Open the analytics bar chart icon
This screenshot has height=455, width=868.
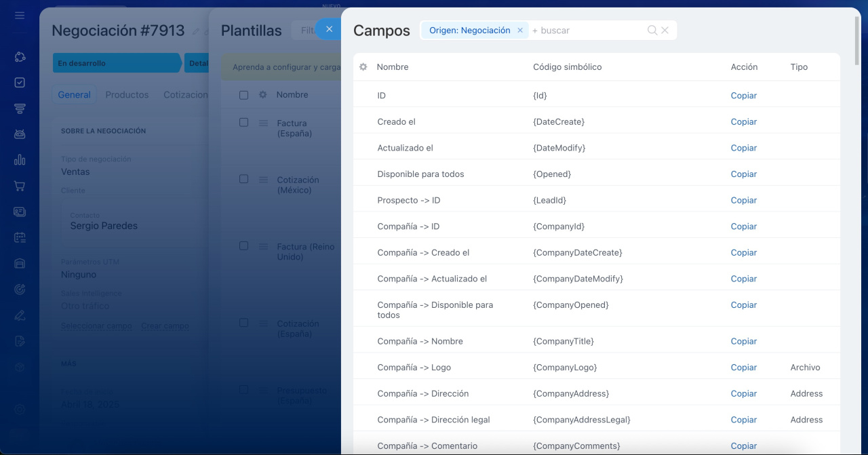point(20,160)
